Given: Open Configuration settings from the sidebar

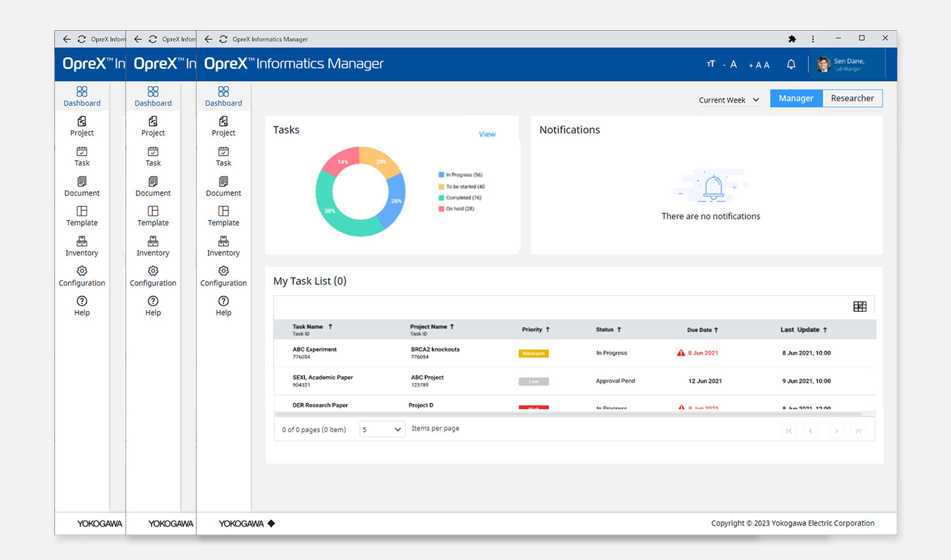Looking at the screenshot, I should click(223, 276).
